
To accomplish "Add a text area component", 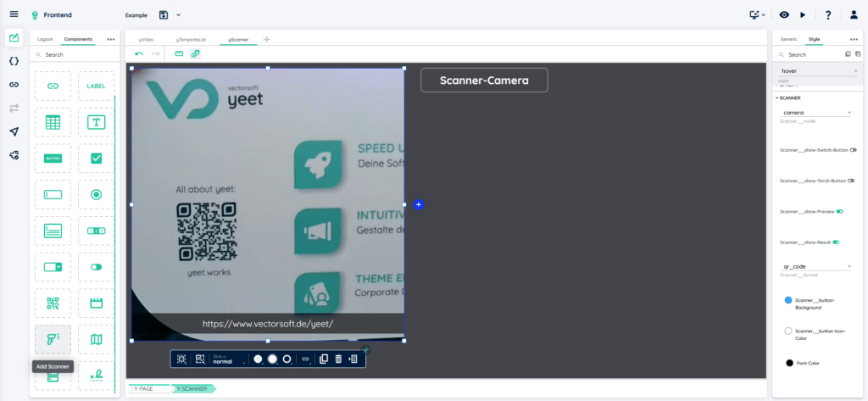I will [x=53, y=231].
